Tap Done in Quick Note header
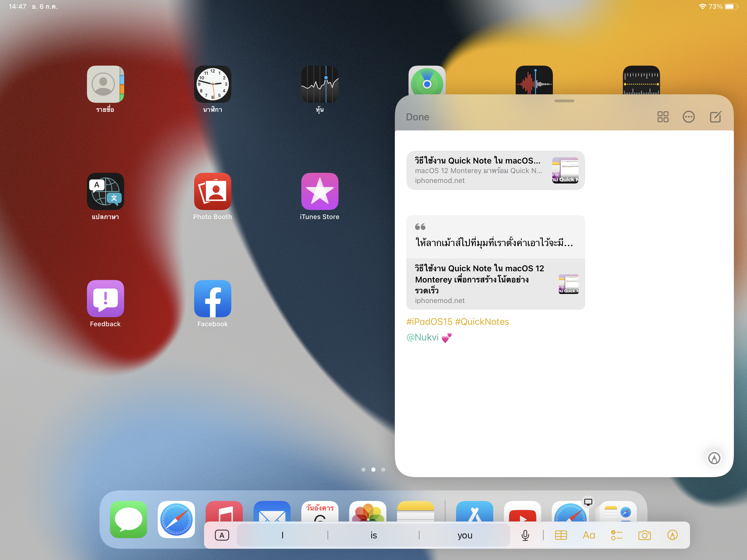Screen dimensions: 747x560 tap(418, 117)
